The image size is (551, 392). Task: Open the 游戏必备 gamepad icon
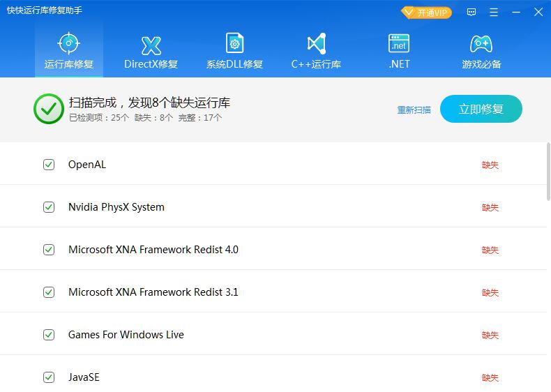pos(481,45)
